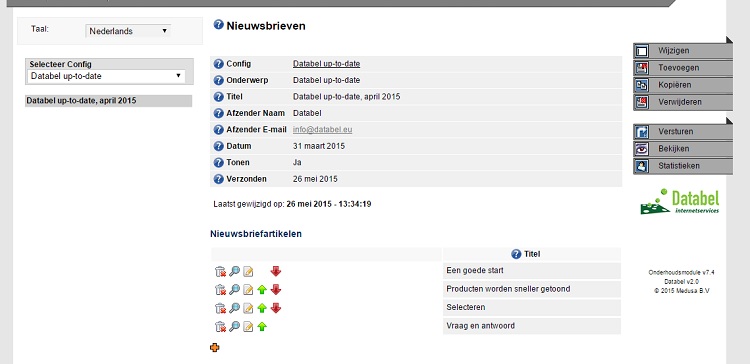This screenshot has width=750, height=364.
Task: Click the Toevoegen button
Action: click(683, 68)
